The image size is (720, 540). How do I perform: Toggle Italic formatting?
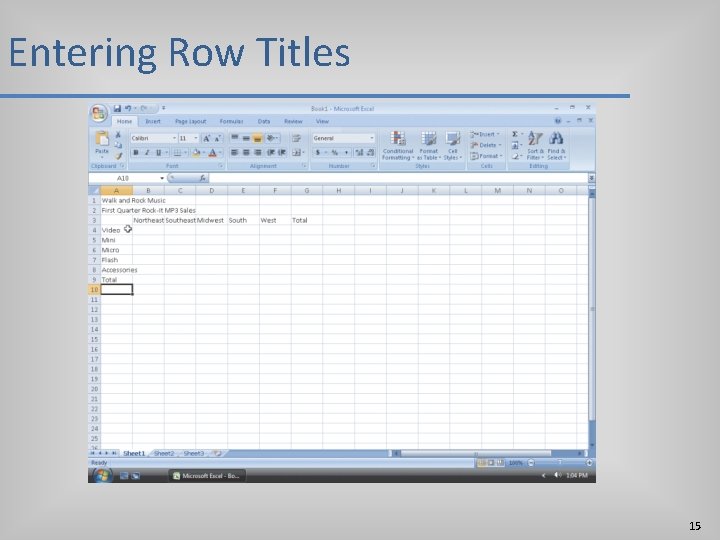[x=147, y=152]
